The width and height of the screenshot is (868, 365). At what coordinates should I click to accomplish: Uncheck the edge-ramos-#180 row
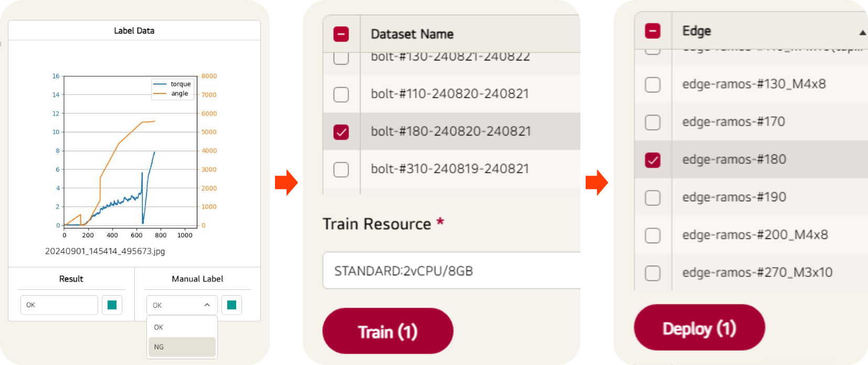(x=653, y=160)
